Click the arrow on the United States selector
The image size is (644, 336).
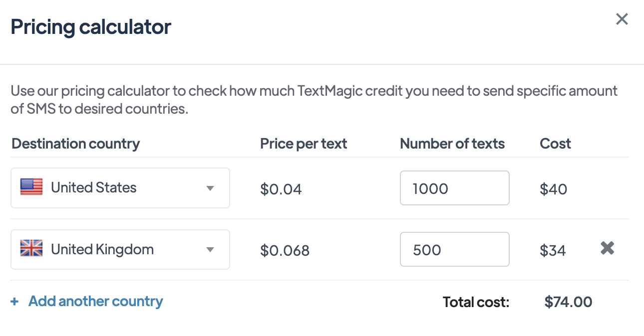coord(210,188)
